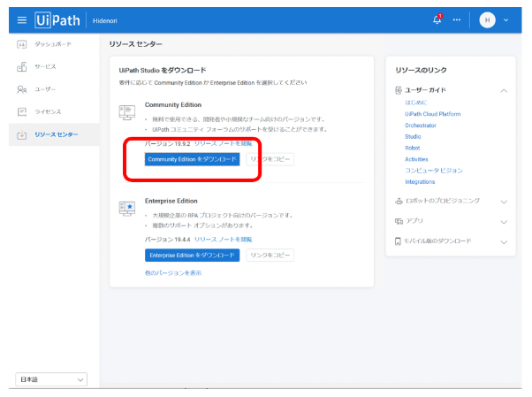Expand the アプリ section
Screen dimensions: 532x397
[x=504, y=221]
